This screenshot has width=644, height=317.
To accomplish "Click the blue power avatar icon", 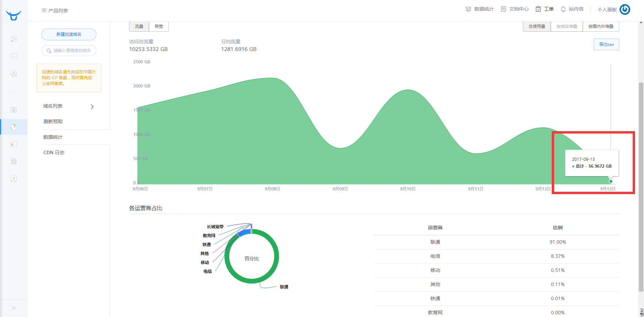I will tap(625, 9).
